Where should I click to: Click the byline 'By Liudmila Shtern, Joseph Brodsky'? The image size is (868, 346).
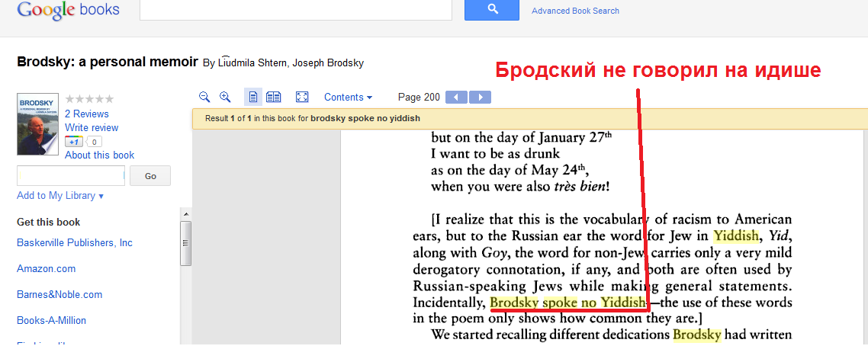point(284,63)
